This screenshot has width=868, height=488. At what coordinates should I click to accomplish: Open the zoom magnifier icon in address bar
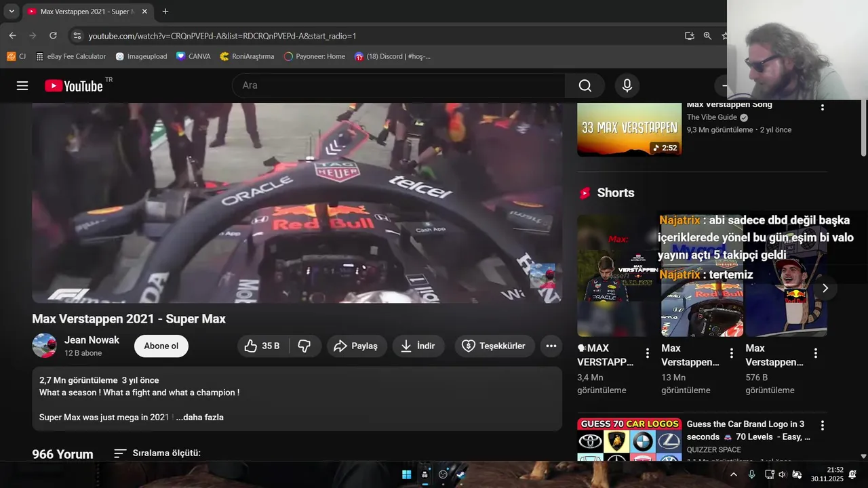[x=707, y=36]
